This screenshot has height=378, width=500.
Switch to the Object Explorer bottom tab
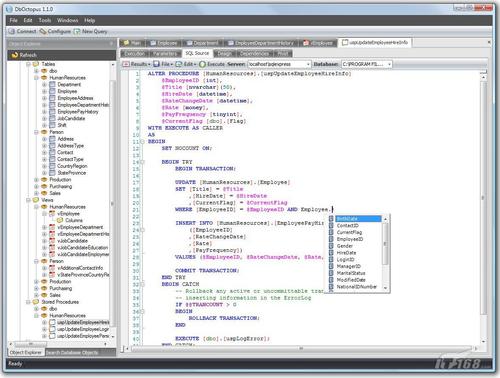pos(26,352)
